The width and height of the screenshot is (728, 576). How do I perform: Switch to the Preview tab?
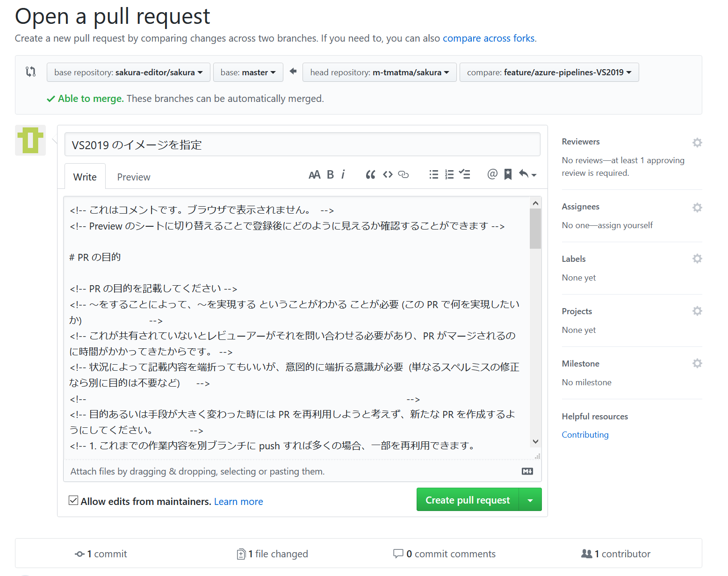click(x=134, y=177)
